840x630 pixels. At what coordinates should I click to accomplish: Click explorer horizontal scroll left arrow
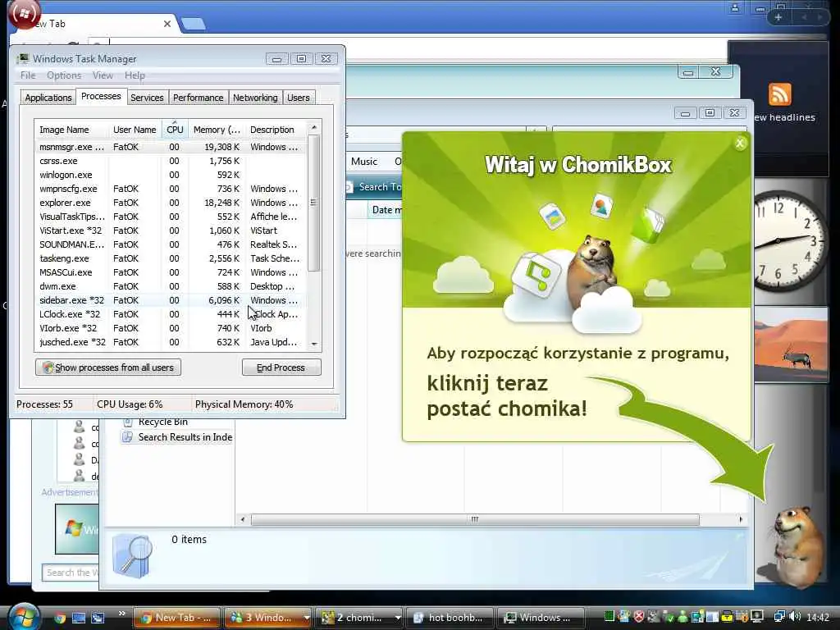(243, 519)
